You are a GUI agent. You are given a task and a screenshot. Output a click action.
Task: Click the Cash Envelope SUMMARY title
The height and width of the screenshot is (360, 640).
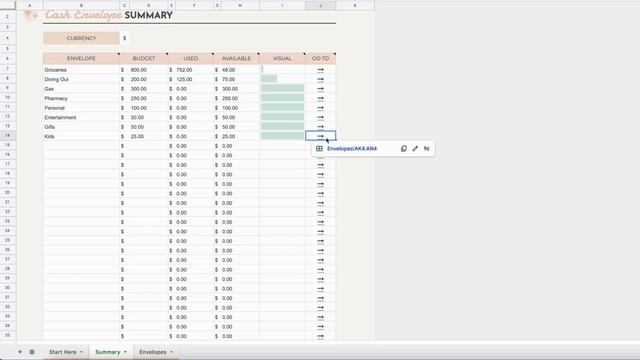[109, 15]
